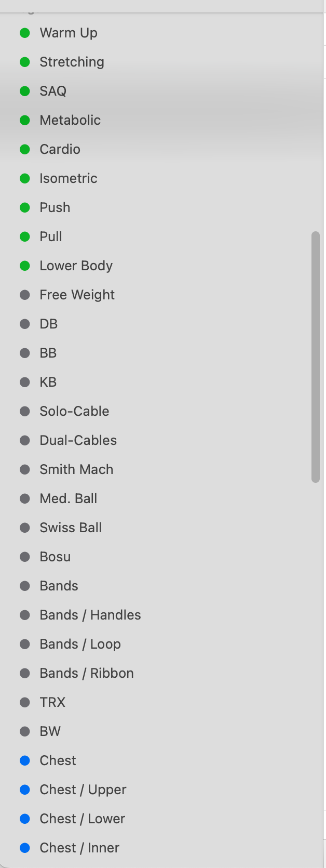Select the Metabolic tag item
Viewport: 326px width, 868px height.
pos(70,121)
